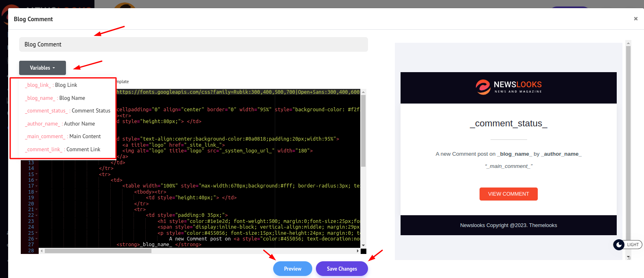The width and height of the screenshot is (644, 278).
Task: Click the VIEW COMMENT button in preview
Action: [508, 194]
